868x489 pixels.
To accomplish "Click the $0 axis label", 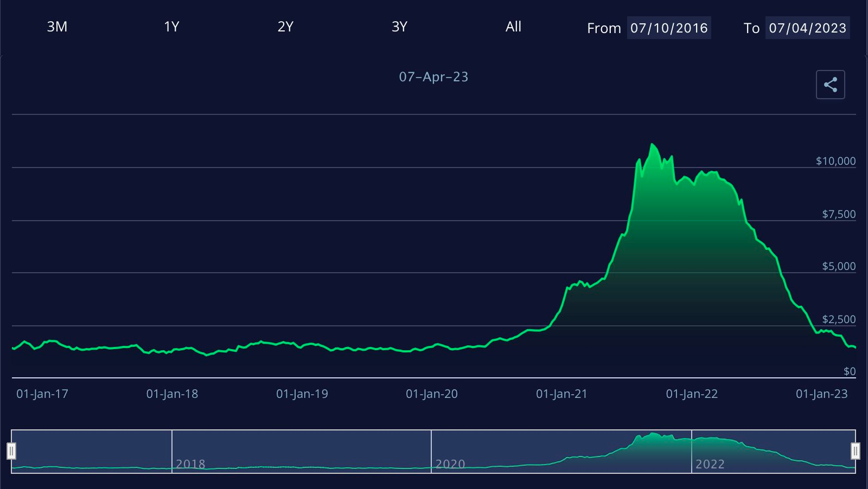I will tap(850, 371).
